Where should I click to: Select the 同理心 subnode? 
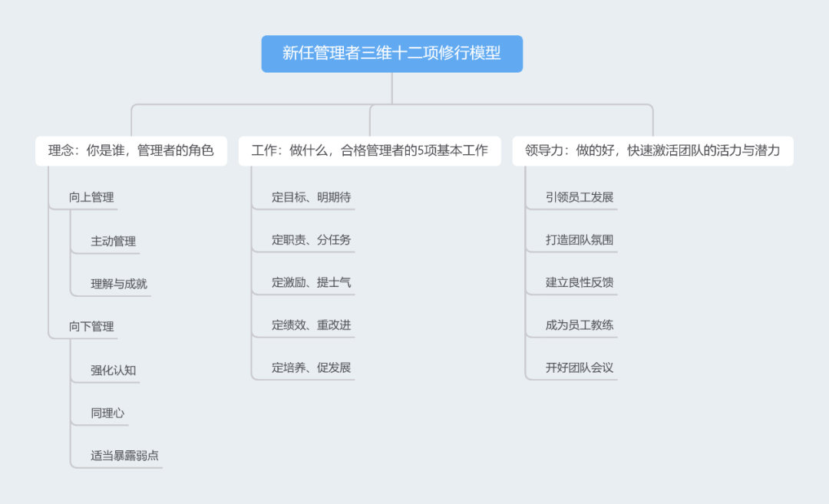coord(107,413)
